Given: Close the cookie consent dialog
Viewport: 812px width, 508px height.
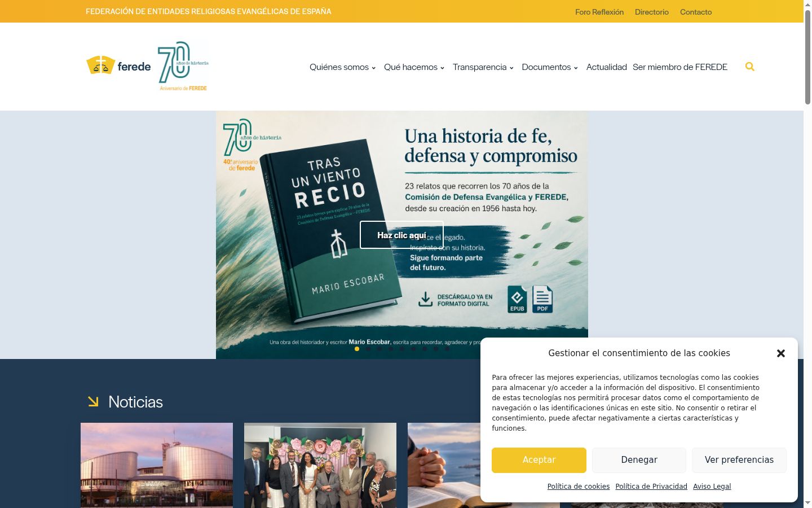Looking at the screenshot, I should point(780,353).
